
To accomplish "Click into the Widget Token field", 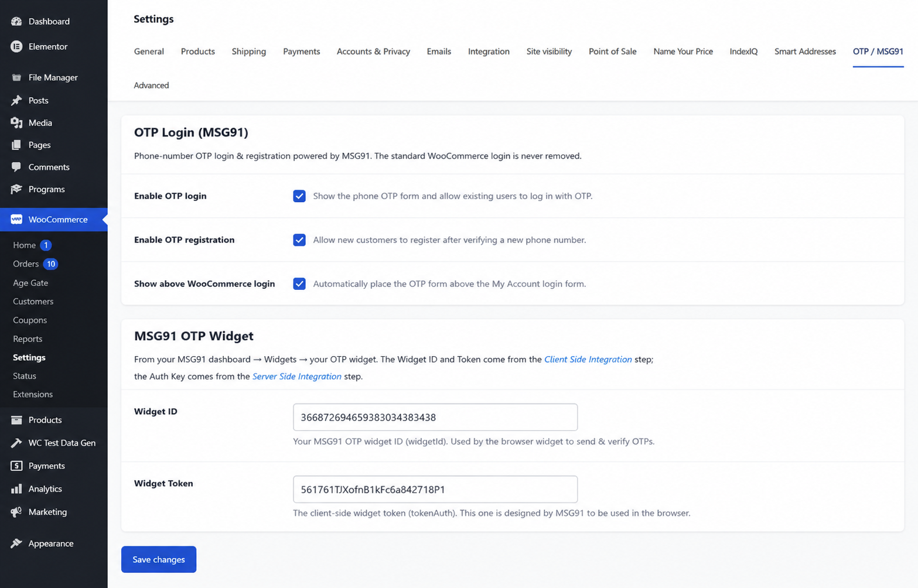I will tap(435, 489).
